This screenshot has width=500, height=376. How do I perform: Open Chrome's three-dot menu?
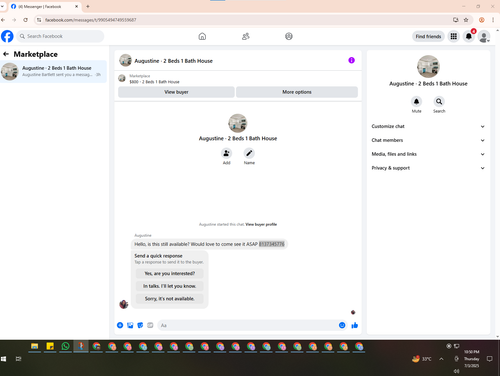click(493, 20)
